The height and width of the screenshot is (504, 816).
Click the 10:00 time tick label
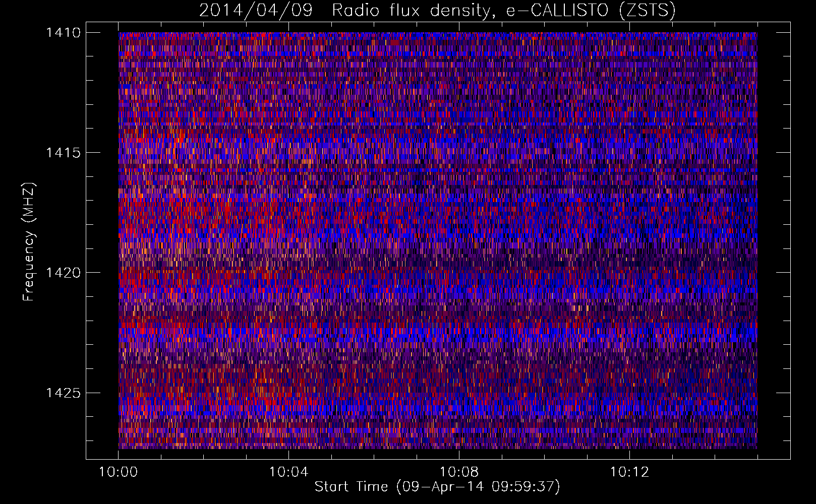pyautogui.click(x=118, y=472)
